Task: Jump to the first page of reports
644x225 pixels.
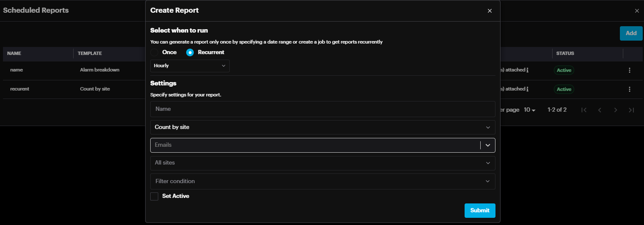Action: coord(584,110)
